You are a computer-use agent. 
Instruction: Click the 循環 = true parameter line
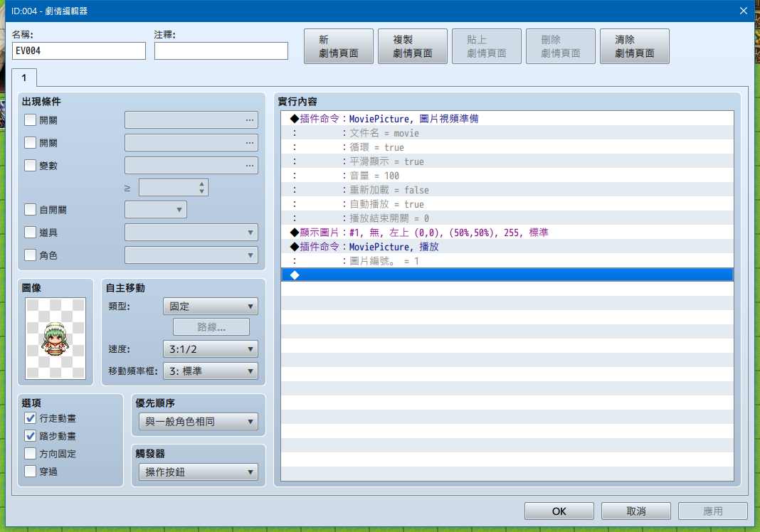507,147
